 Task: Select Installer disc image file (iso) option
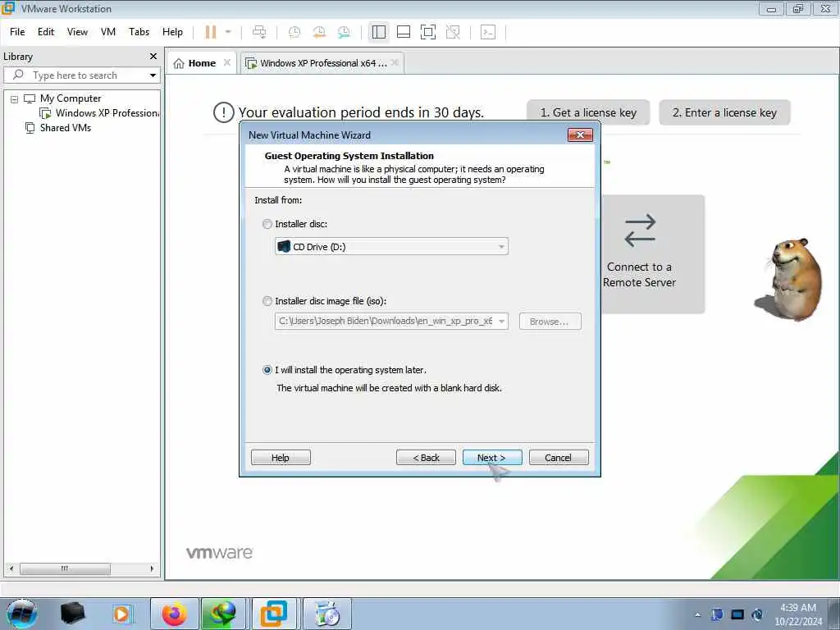[x=267, y=301]
